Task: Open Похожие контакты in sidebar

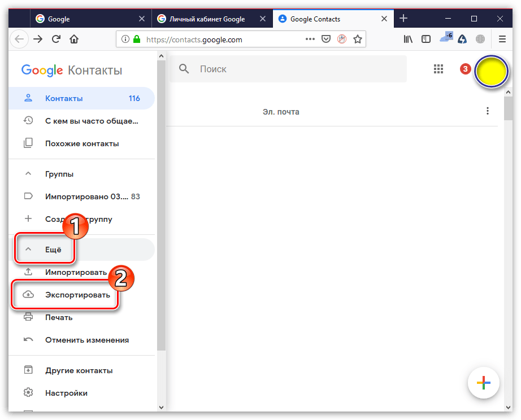Action: click(82, 143)
